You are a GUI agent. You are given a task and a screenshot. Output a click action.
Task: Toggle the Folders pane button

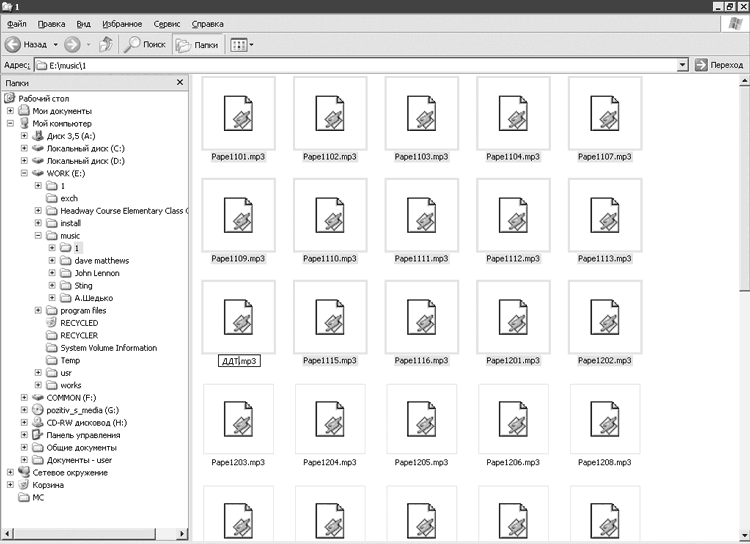click(197, 45)
